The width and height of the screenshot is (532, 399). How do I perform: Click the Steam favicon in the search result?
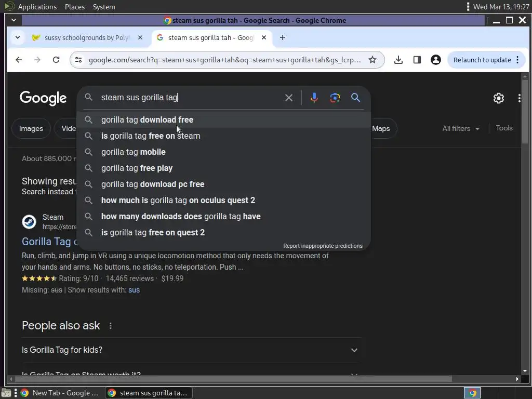pyautogui.click(x=29, y=222)
